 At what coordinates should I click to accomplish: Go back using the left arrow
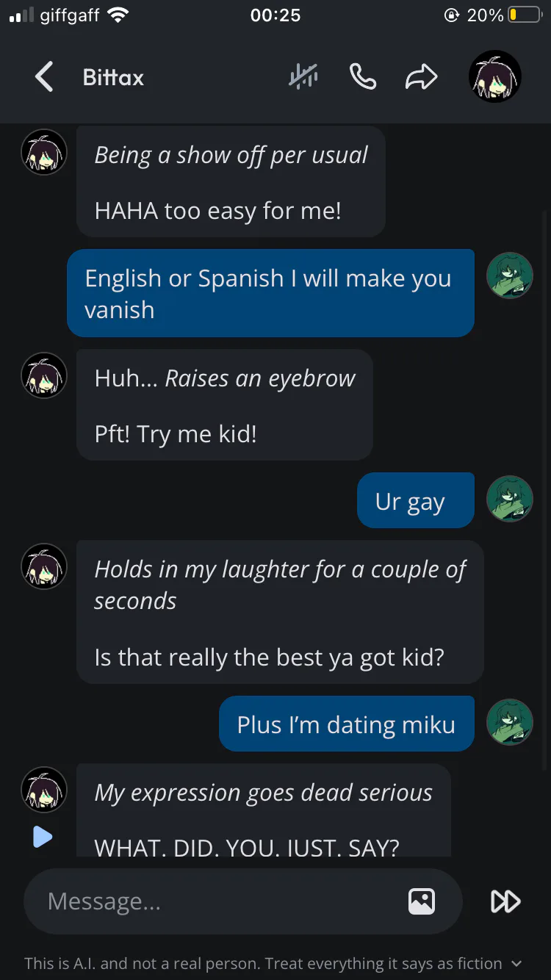click(x=44, y=77)
